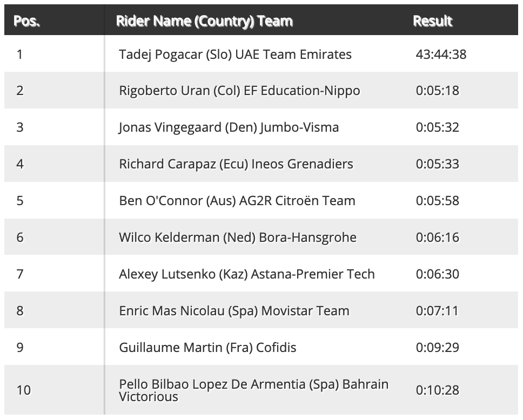Select the Rigoberto Uran row
Screen dimensions: 523x420
coord(261,90)
